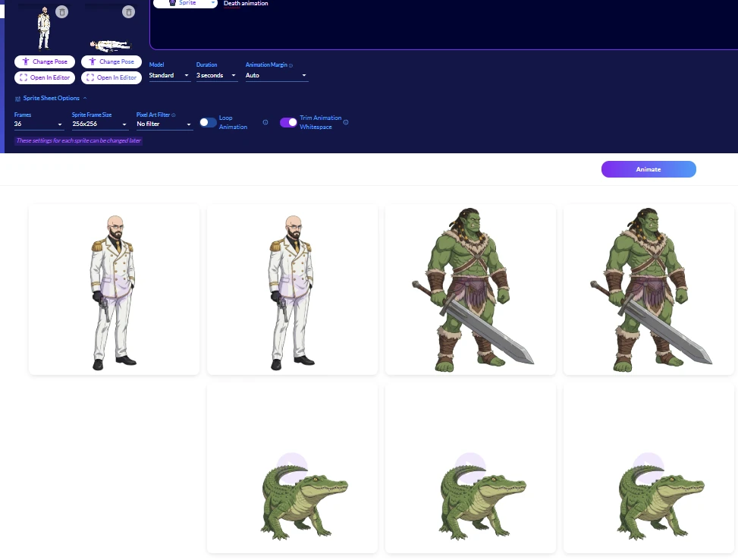This screenshot has width=738, height=560.
Task: Select the orc warrior thumbnail
Action: pos(470,289)
